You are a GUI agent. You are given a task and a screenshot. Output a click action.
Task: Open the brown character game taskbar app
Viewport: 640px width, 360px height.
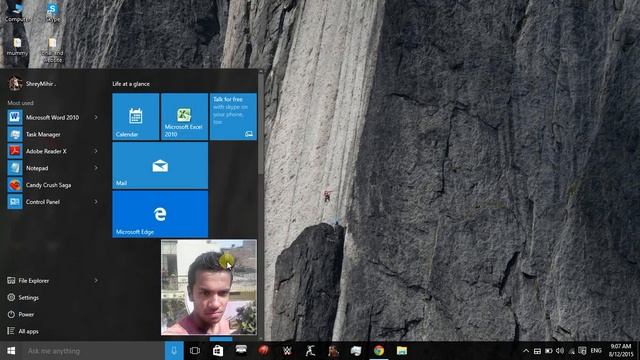tap(333, 351)
